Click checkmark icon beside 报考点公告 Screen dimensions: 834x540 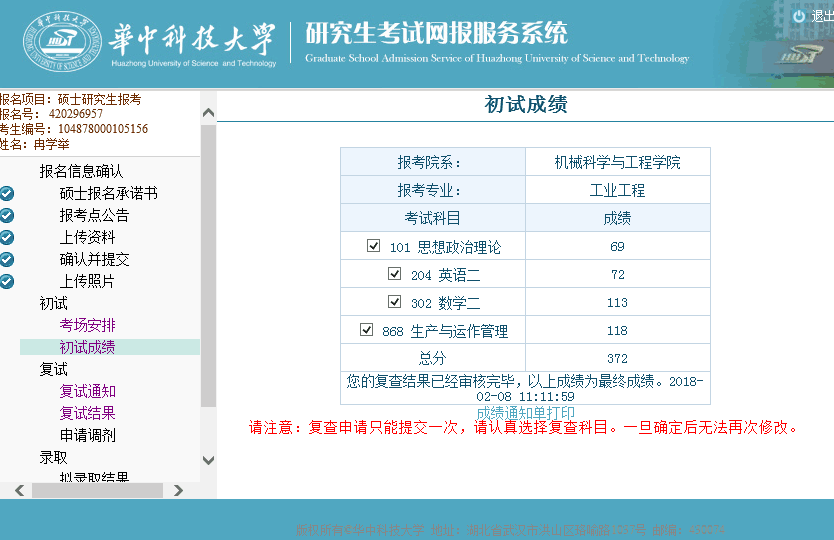(7, 215)
